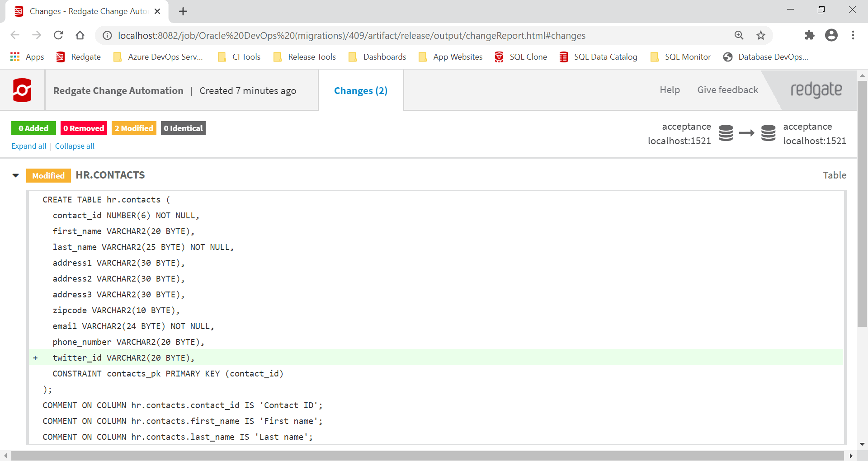Open the Help link

670,90
